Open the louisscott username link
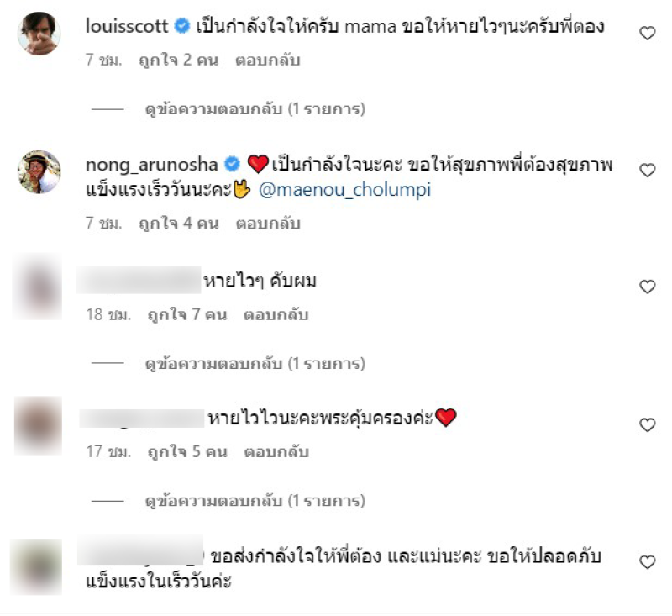672x616 pixels. [x=127, y=26]
